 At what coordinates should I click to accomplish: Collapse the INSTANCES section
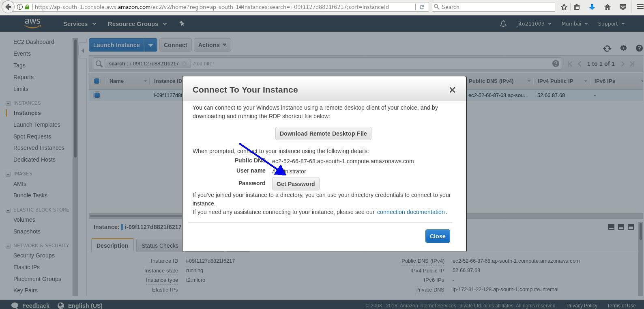[8, 103]
